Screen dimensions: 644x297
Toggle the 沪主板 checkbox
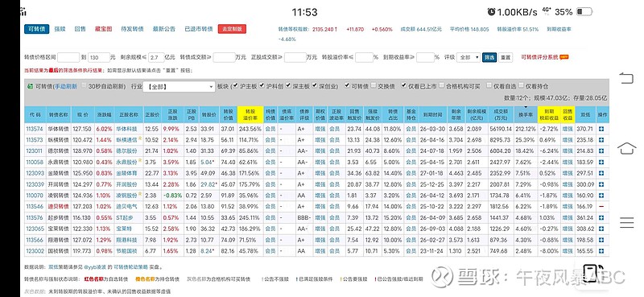235,86
